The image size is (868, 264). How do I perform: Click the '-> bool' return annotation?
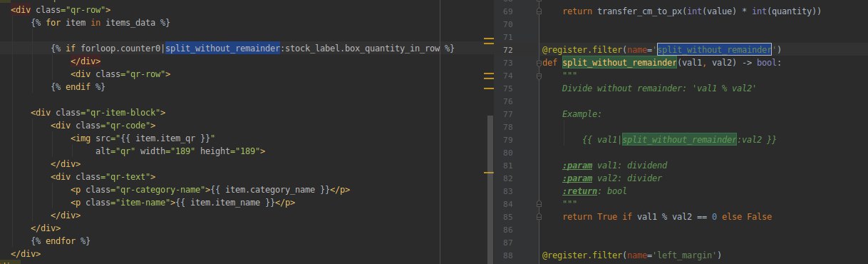point(759,63)
